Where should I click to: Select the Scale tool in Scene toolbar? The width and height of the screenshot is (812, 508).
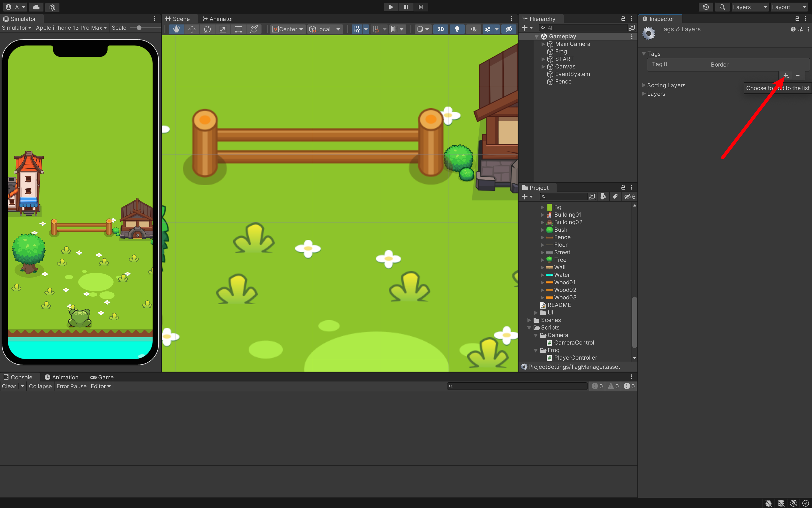[223, 29]
